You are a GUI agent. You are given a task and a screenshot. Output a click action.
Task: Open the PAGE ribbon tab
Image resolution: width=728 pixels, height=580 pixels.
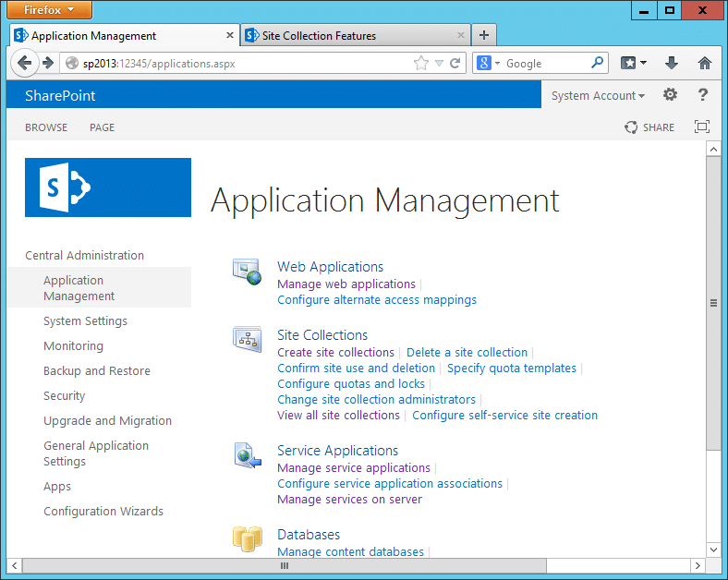tap(103, 127)
